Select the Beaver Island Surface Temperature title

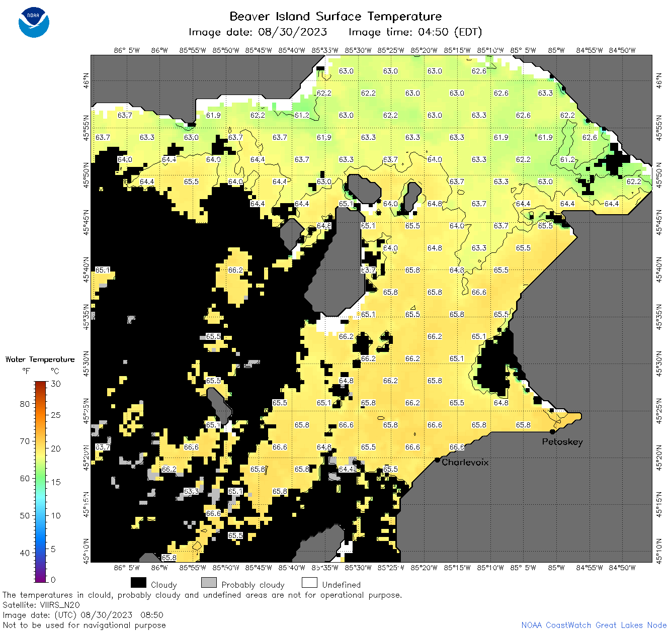click(335, 16)
